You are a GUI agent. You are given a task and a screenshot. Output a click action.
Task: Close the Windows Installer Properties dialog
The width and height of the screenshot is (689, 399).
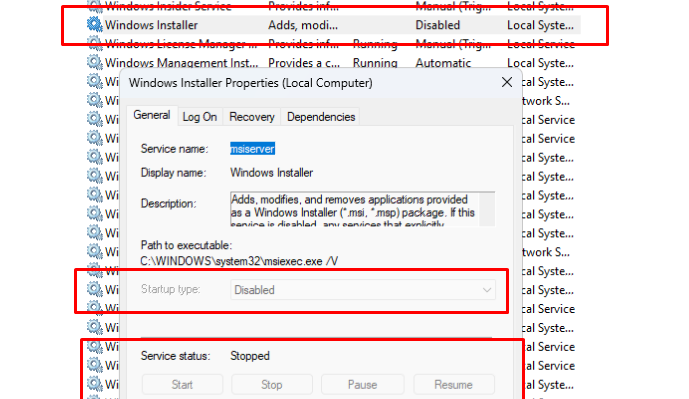pos(507,82)
